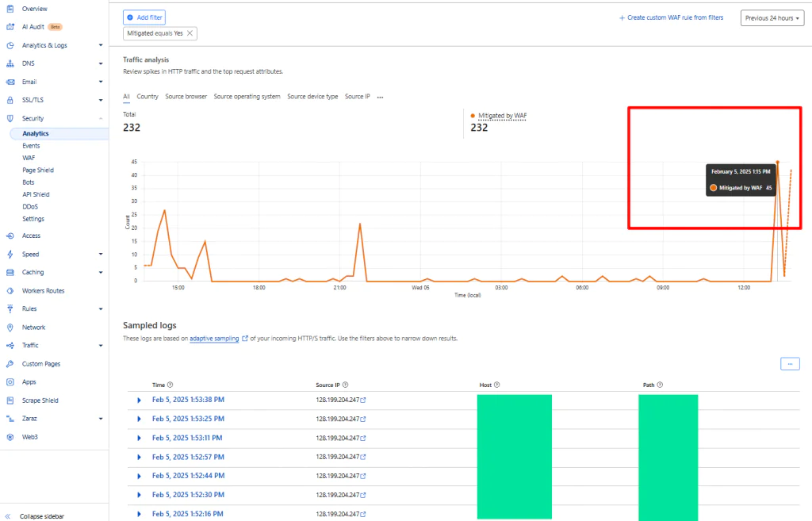Expand the Rules menu arrow
This screenshot has width=812, height=521.
(101, 308)
